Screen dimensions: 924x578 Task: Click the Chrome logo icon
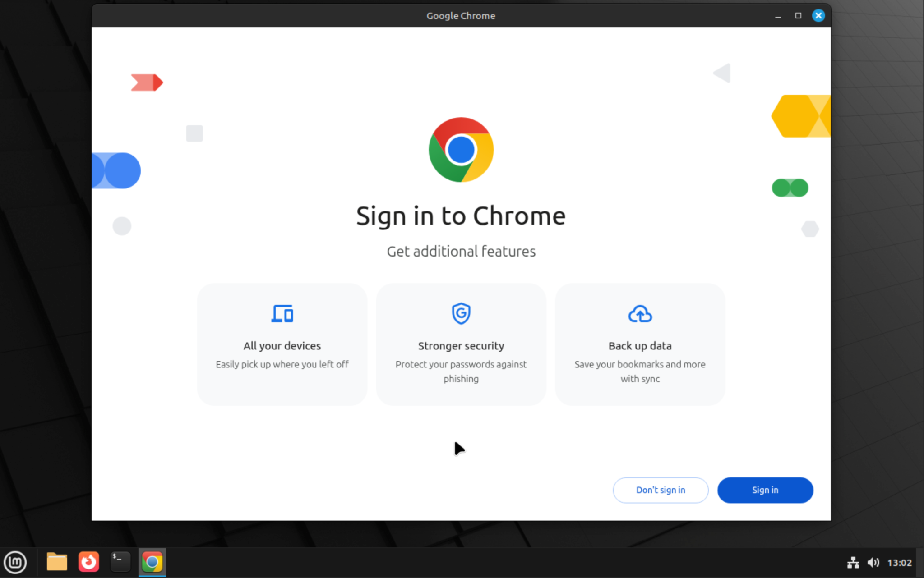[460, 149]
